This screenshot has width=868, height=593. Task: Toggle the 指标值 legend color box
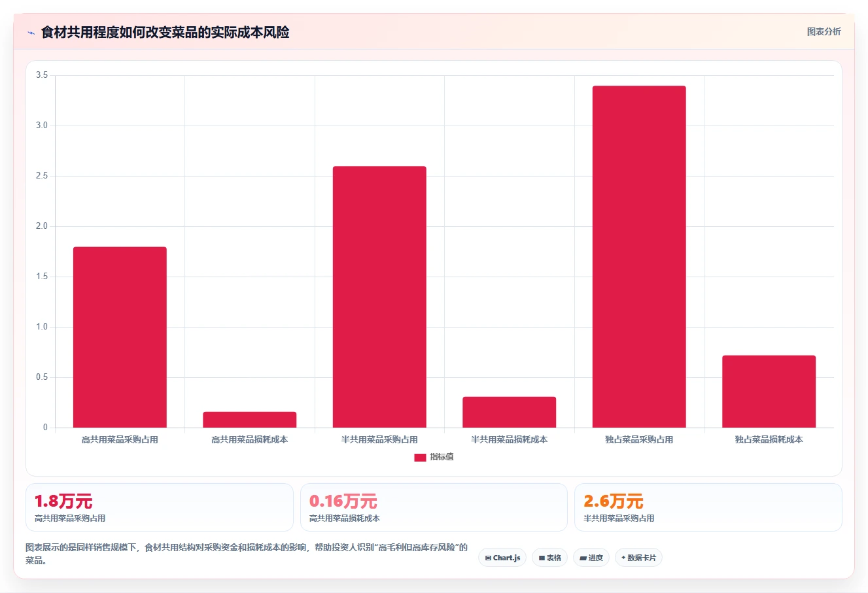click(420, 457)
